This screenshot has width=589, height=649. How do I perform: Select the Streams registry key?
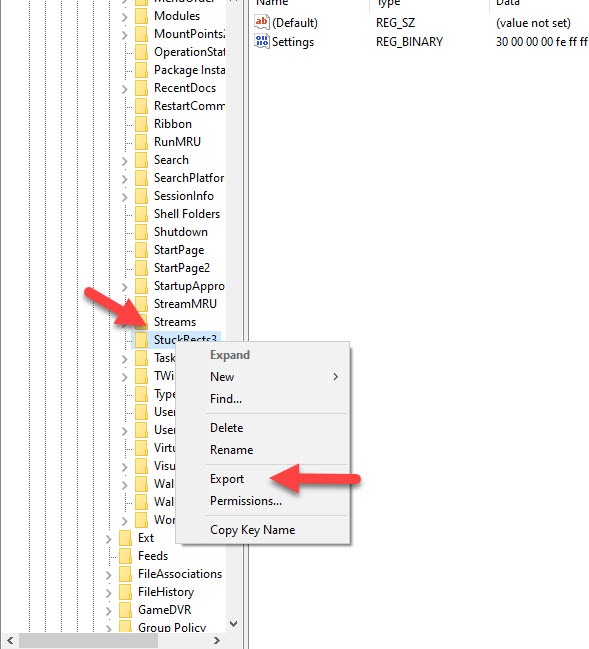175,322
